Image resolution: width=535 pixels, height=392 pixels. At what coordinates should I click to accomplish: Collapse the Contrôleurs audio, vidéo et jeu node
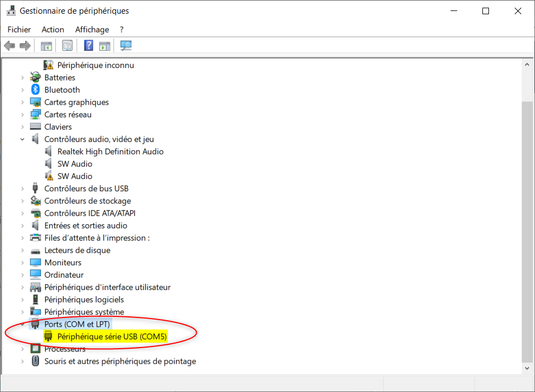point(22,139)
